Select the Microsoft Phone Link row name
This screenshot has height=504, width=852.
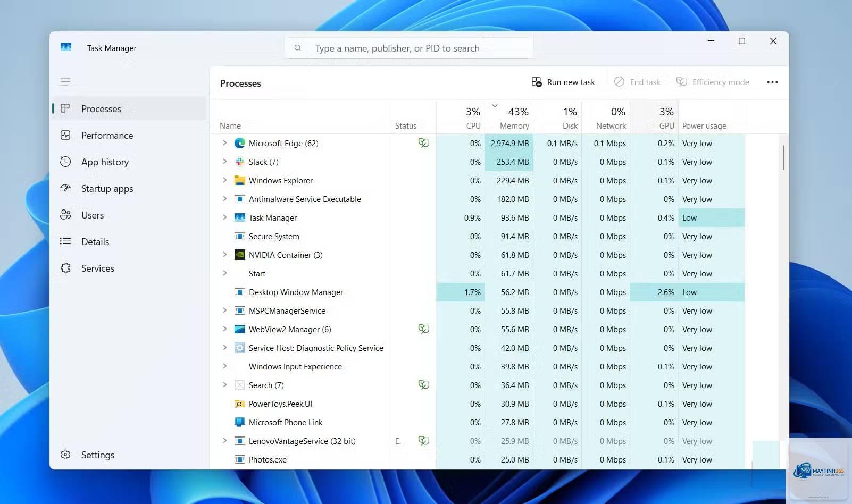tap(286, 422)
